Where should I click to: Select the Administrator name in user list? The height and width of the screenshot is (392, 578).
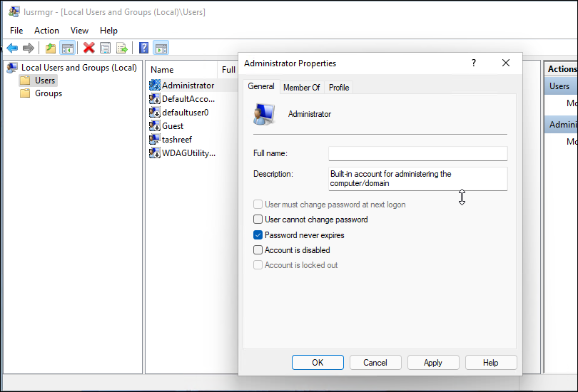tap(188, 86)
